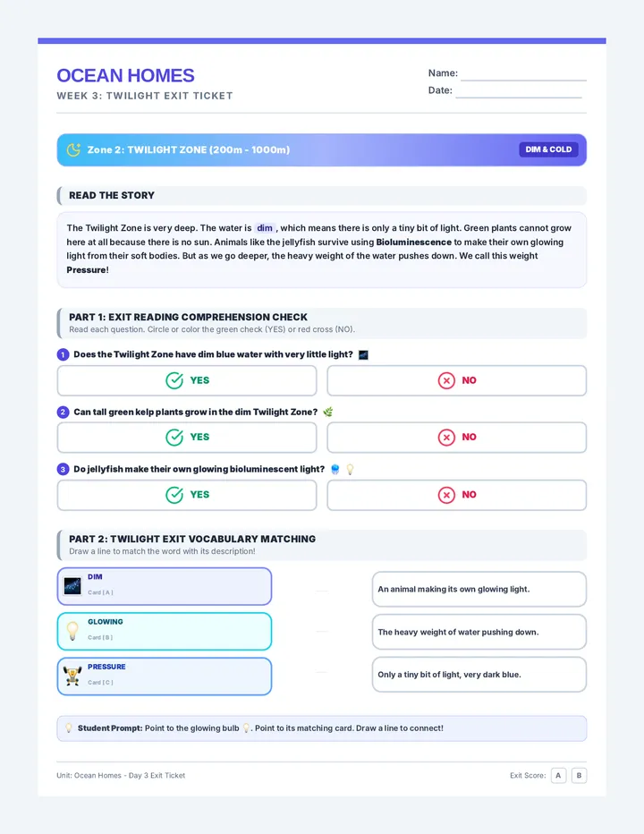Click the crescent moon icon in Zone 2 banner

click(x=73, y=149)
